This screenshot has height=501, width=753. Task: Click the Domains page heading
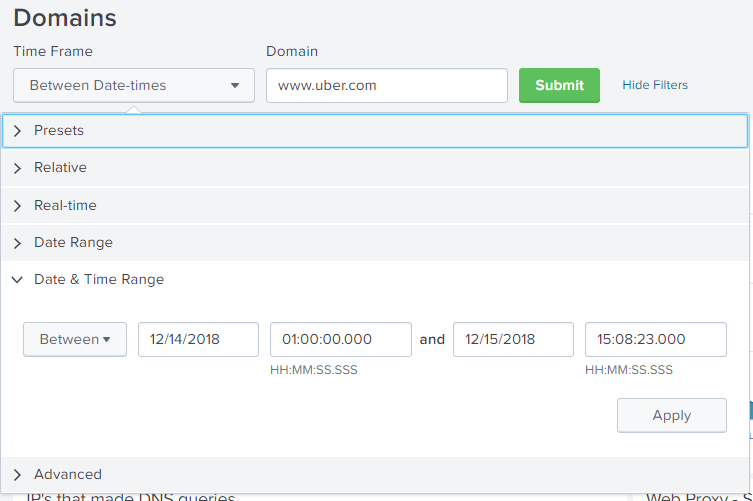[65, 18]
